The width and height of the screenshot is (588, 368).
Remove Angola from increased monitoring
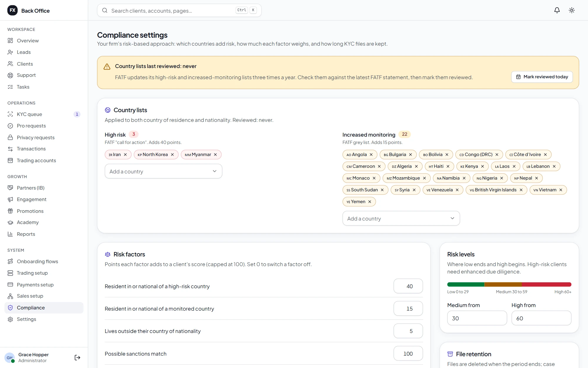coord(371,155)
